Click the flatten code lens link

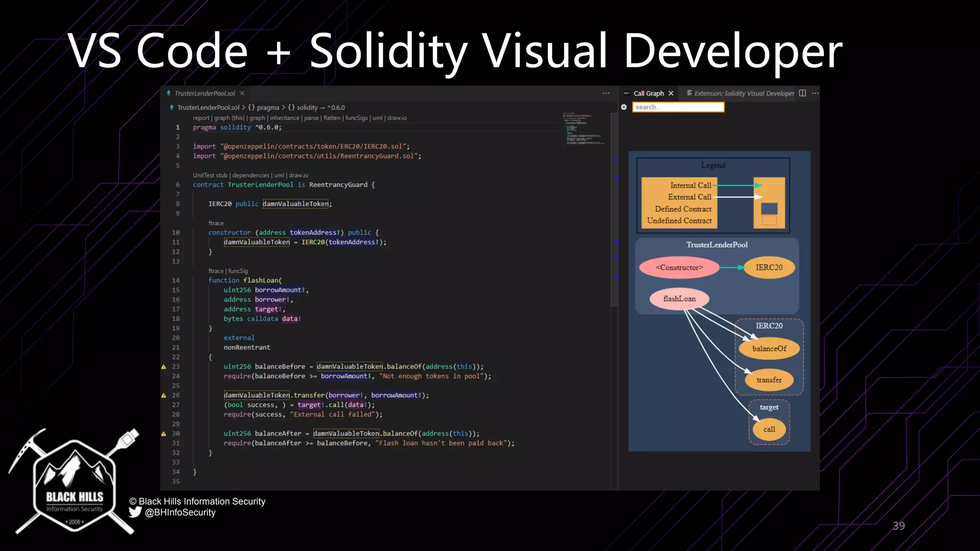[332, 118]
